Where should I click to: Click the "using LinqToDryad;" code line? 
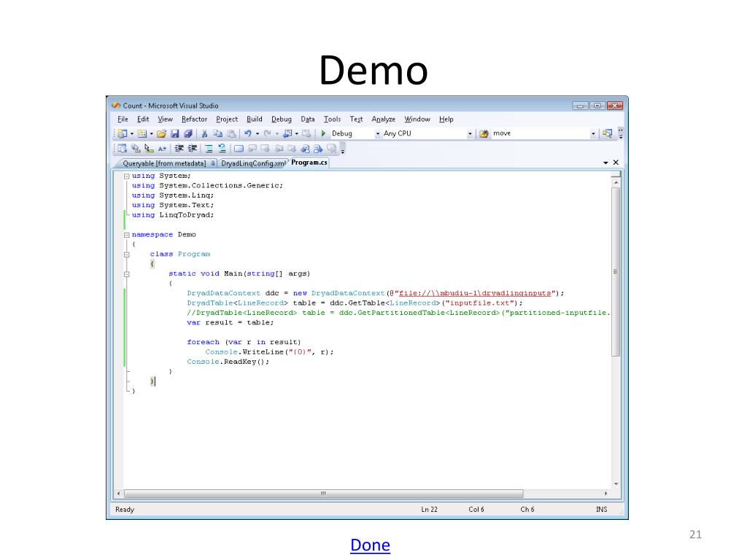173,215
